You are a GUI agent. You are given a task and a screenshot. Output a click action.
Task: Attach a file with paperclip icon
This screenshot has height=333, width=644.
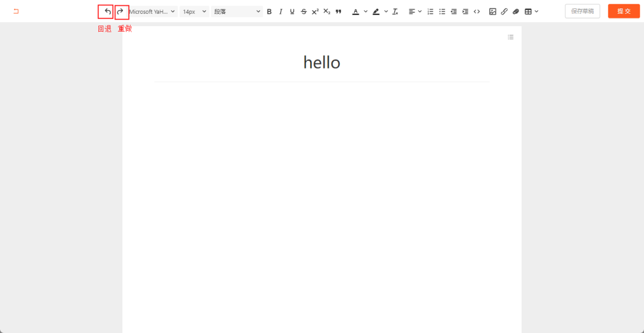[x=516, y=11]
